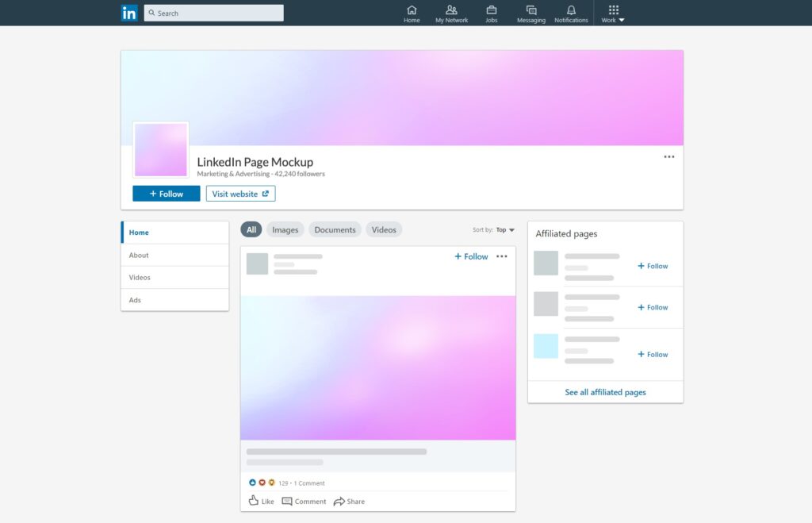
Task: Select Videos in the left sidebar
Action: pos(175,277)
